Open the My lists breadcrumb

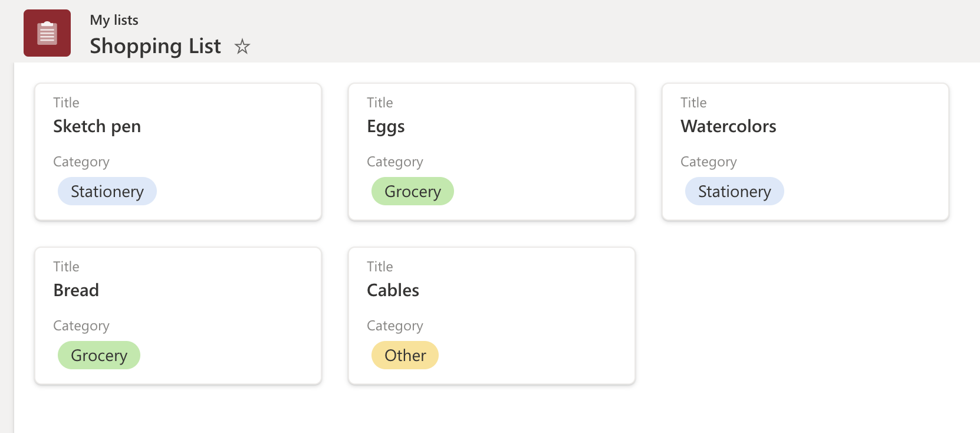tap(114, 19)
